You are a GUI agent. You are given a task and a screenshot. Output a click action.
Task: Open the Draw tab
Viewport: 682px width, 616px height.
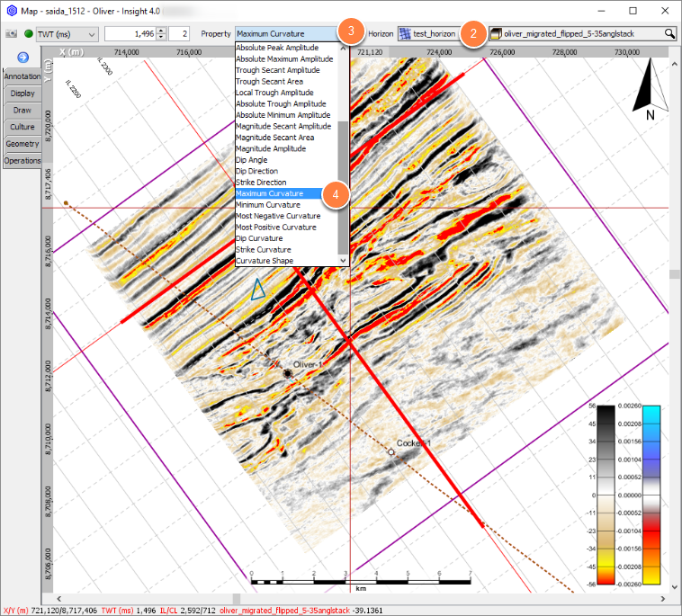[22, 110]
